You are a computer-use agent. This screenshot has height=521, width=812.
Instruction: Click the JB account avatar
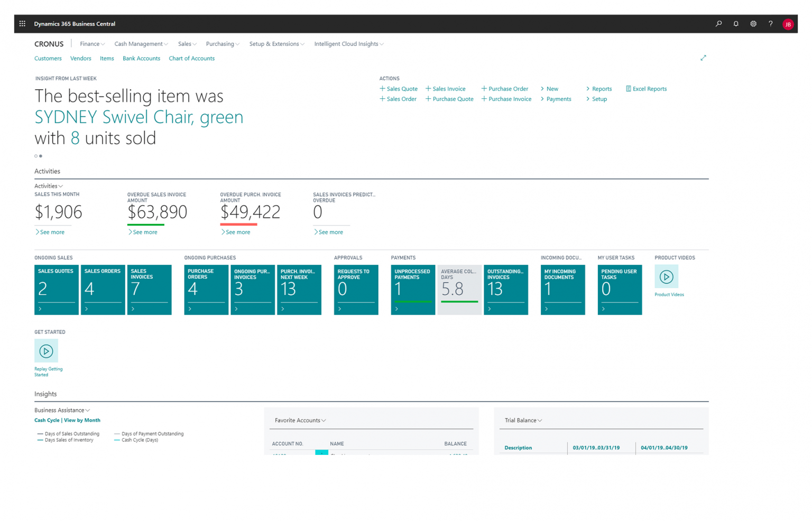[x=788, y=23]
